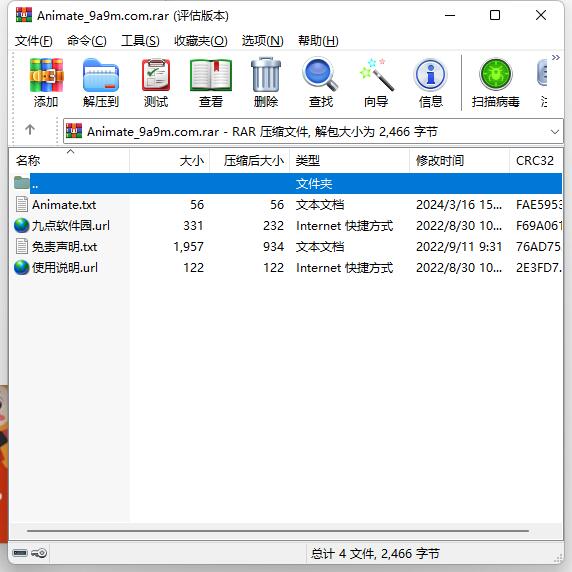The image size is (572, 572).
Task: Click the CRC value 76AD75
Action: pyautogui.click(x=538, y=247)
